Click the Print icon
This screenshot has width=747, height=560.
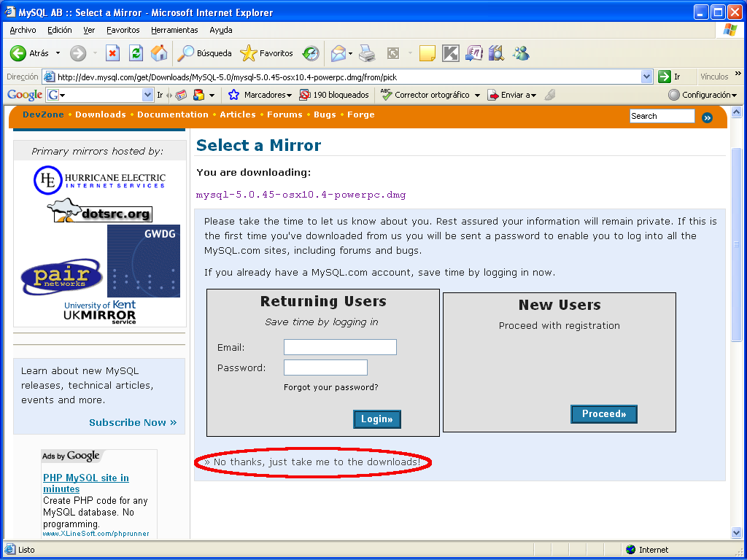[367, 53]
